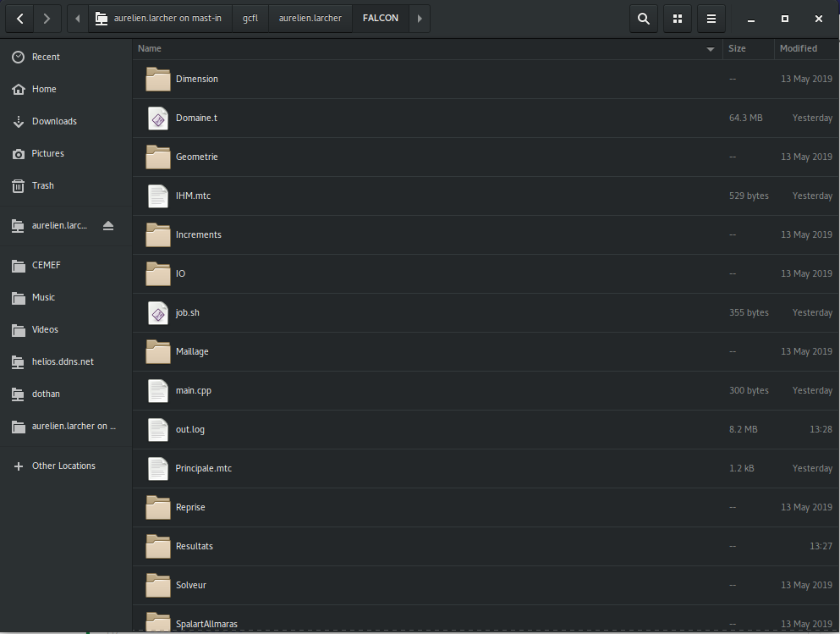Open the Music bookmark in the sidebar
The image size is (840, 634).
(66, 297)
